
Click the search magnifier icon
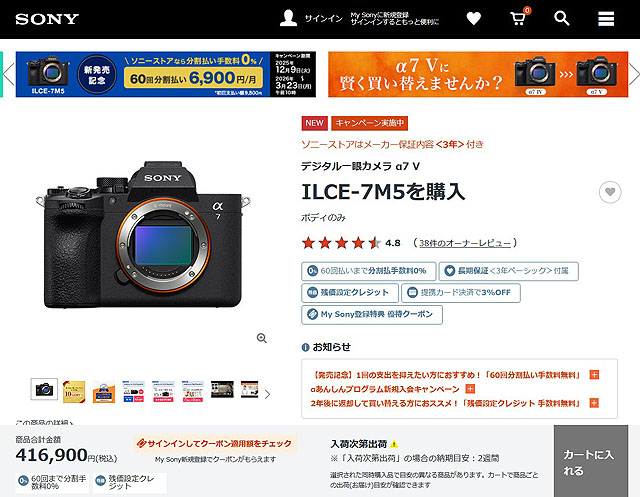tap(562, 18)
